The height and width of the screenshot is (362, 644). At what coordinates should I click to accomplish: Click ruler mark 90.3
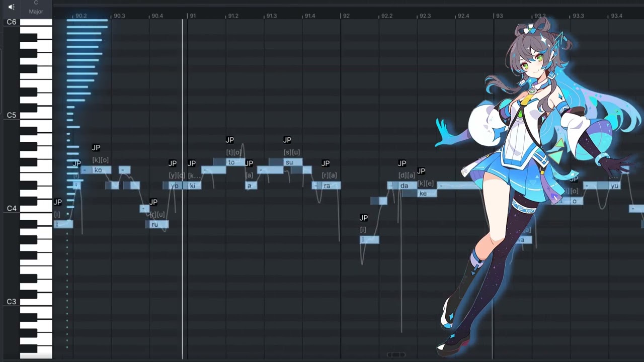[x=119, y=16]
